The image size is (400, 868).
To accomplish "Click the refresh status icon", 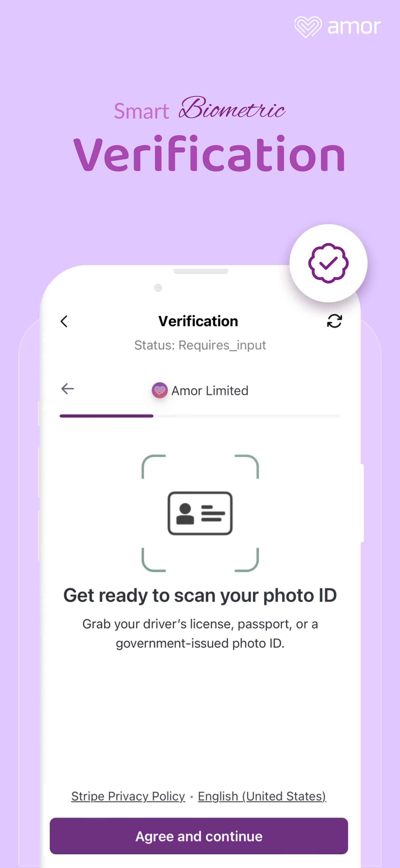I will (x=334, y=321).
